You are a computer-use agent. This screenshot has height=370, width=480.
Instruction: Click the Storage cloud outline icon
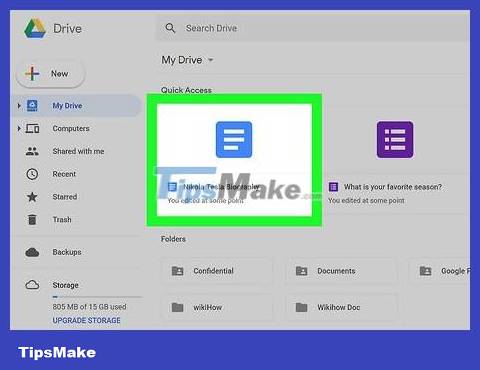click(32, 285)
